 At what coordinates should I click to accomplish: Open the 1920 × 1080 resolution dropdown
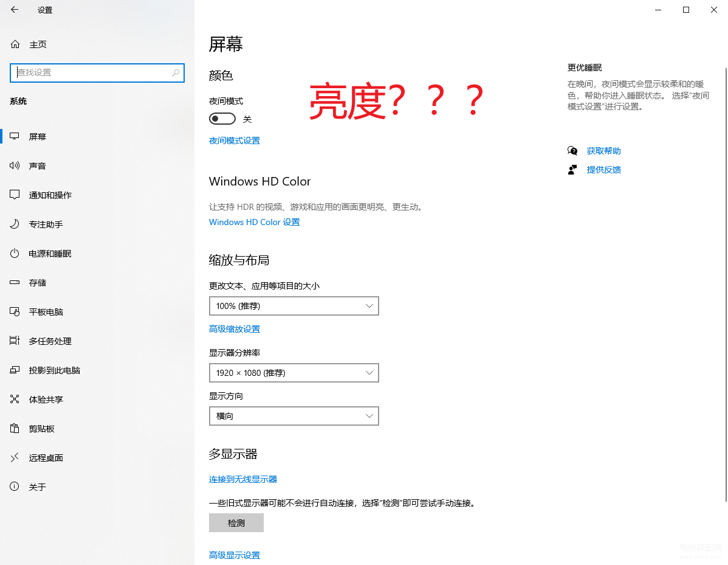[x=294, y=373]
